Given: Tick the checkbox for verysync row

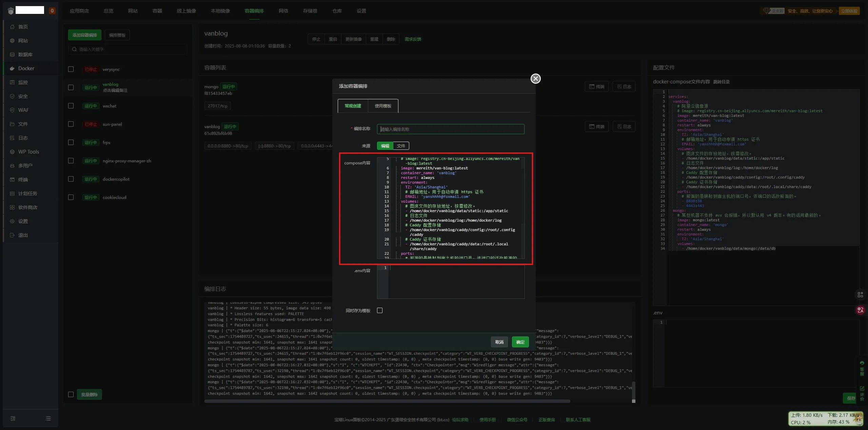Looking at the screenshot, I should 71,69.
